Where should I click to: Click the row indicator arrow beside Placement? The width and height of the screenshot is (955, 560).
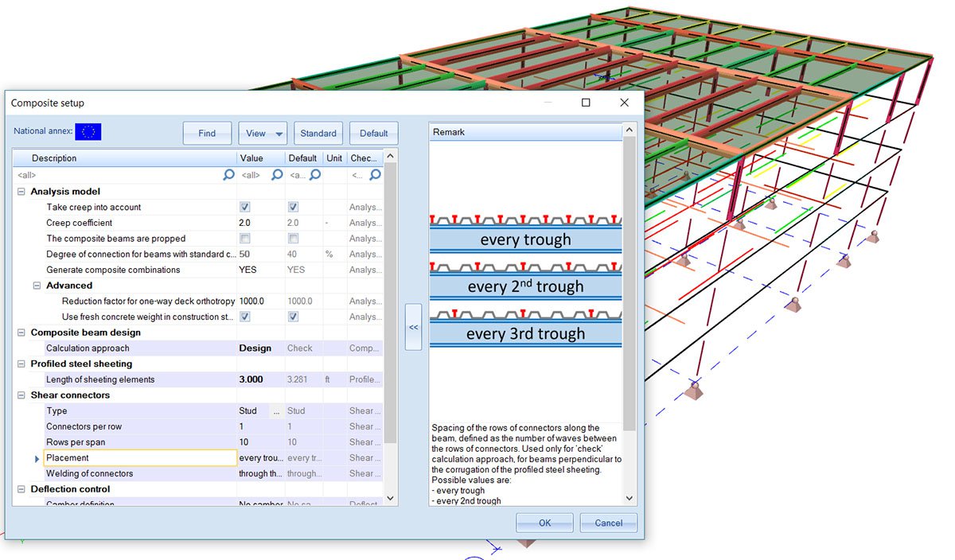click(x=37, y=458)
